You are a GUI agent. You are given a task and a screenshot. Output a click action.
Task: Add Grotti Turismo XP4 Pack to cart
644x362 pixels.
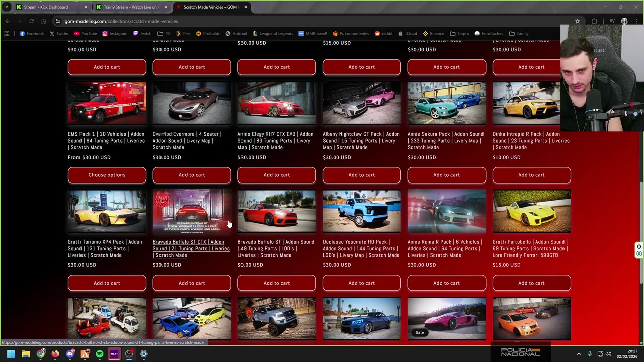pos(107,283)
